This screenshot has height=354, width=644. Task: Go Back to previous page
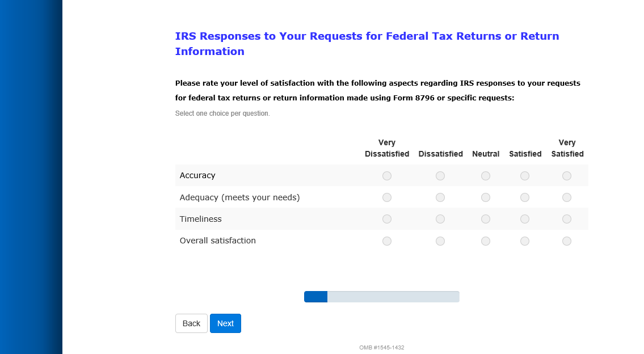coord(191,323)
